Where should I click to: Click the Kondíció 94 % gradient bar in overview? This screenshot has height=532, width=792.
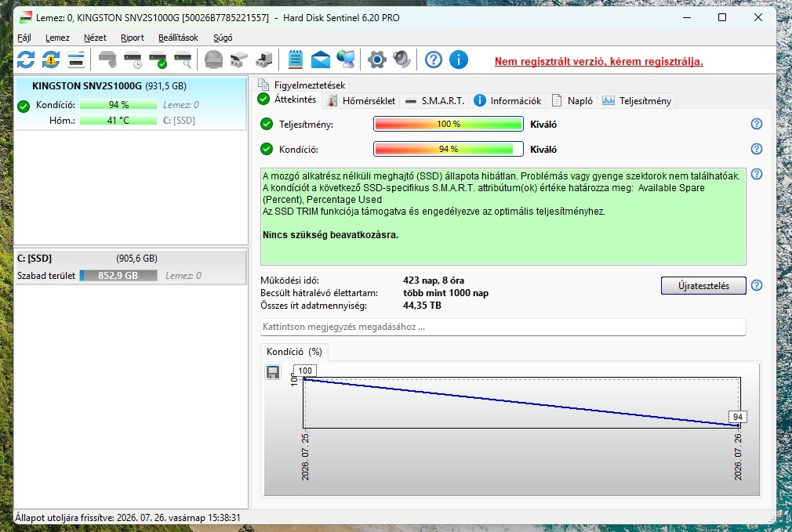(449, 150)
